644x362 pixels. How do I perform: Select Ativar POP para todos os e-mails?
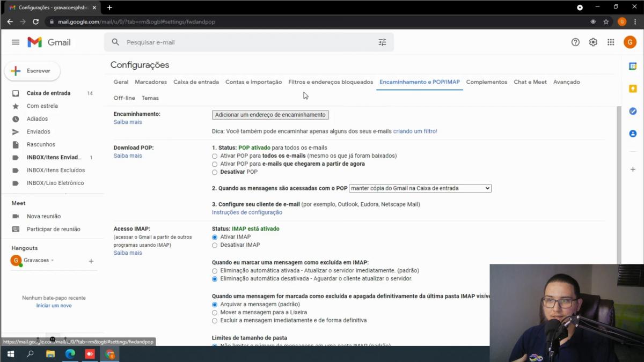click(x=215, y=156)
